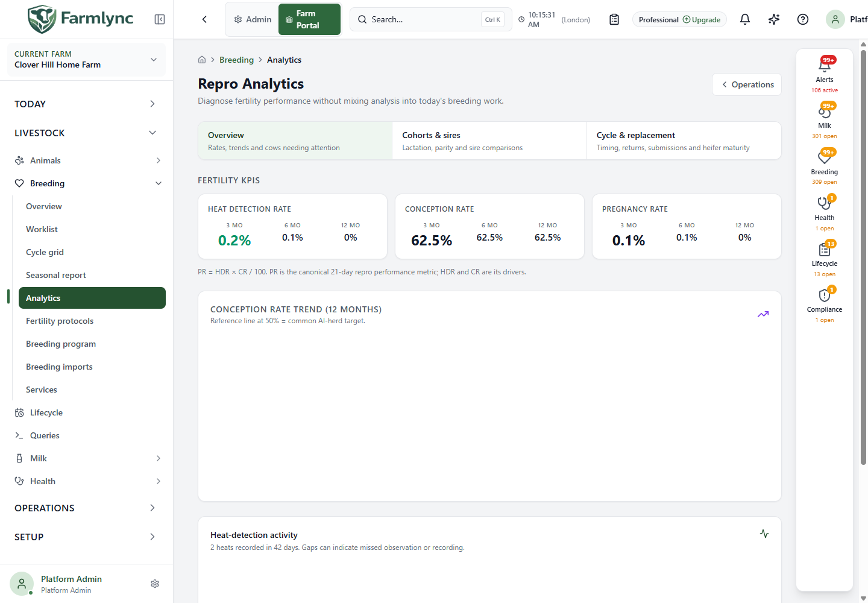868x603 pixels.
Task: Open Services in the sidebar
Action: click(x=92, y=390)
